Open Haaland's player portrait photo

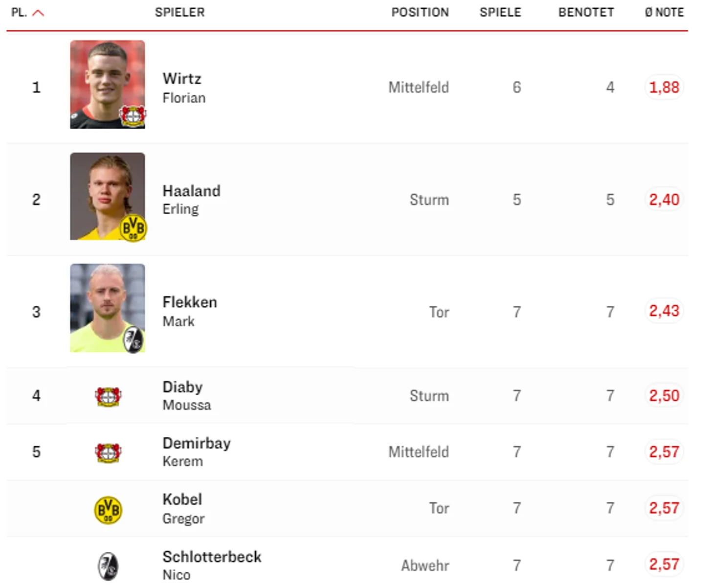click(x=108, y=196)
